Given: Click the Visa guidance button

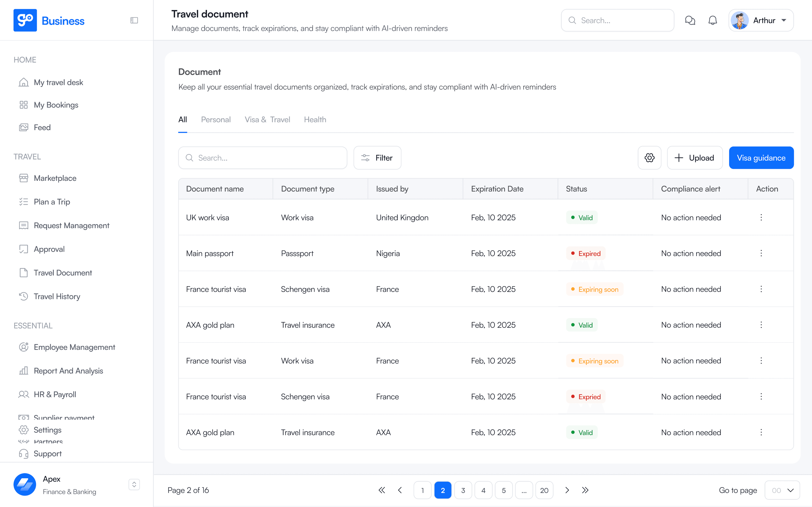Looking at the screenshot, I should pos(761,158).
